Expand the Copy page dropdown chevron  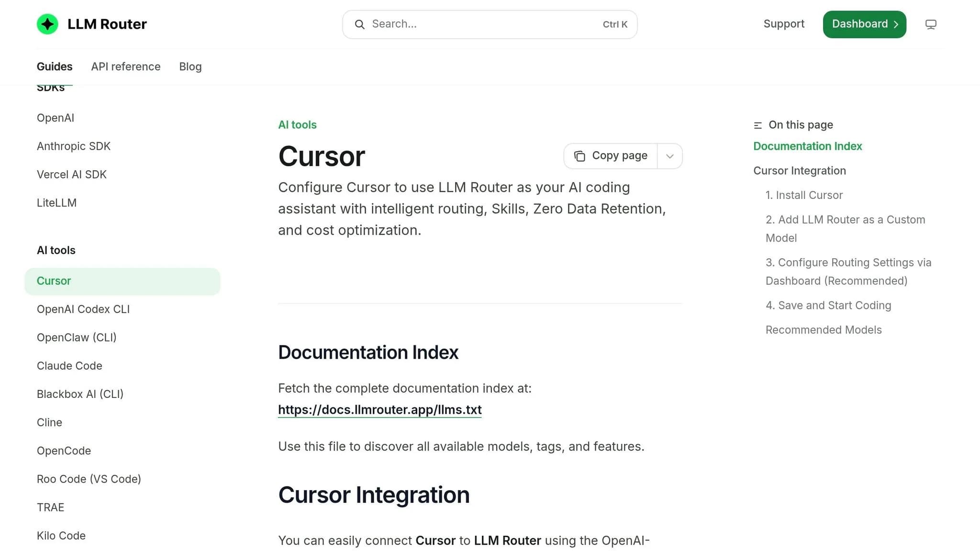tap(670, 156)
